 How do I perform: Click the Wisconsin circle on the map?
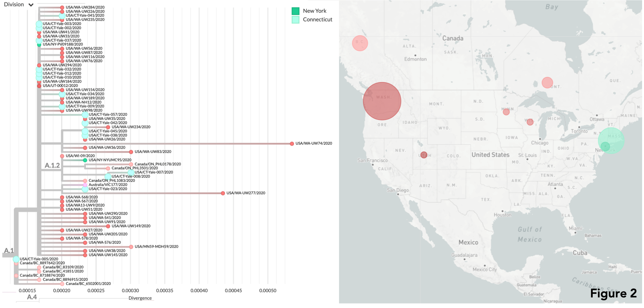530,122
